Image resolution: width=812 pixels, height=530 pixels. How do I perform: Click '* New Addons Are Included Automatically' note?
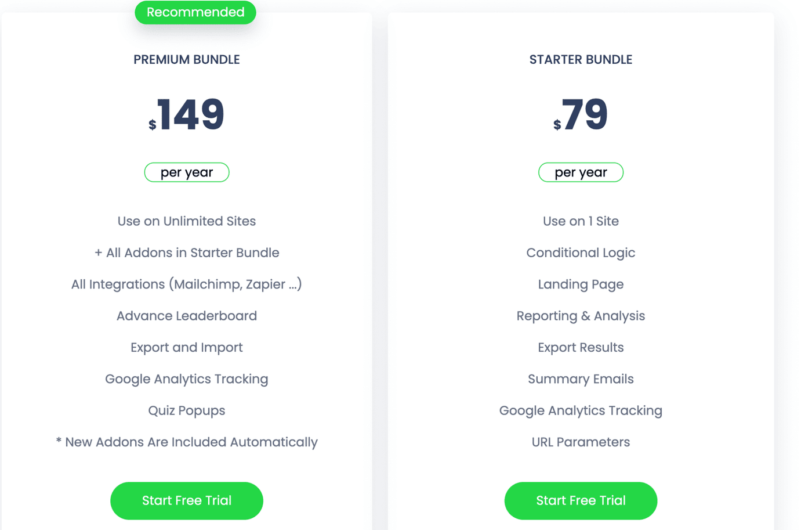coord(186,442)
